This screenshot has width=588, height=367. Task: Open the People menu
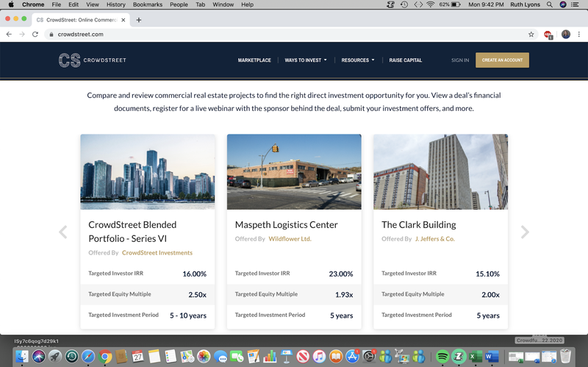pos(179,4)
